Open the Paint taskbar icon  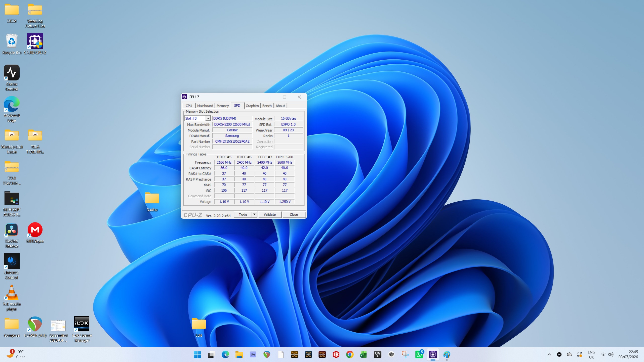click(x=447, y=354)
